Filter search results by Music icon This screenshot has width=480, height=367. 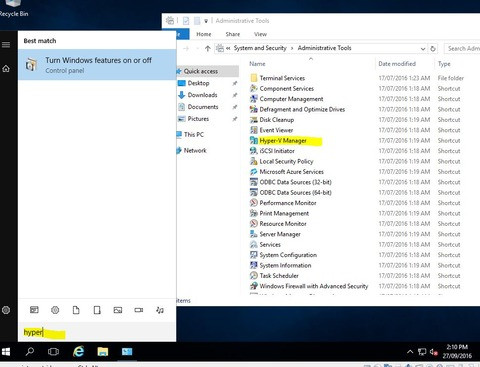coord(160,310)
